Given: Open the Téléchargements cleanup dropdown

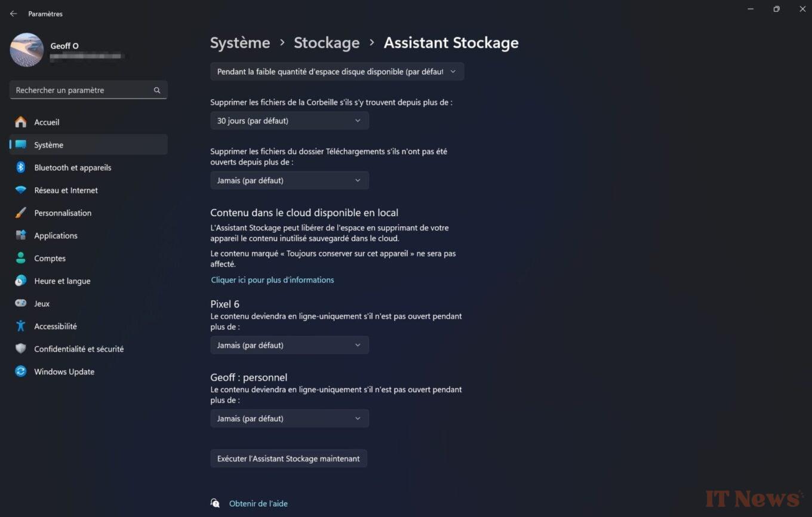Looking at the screenshot, I should tap(289, 180).
